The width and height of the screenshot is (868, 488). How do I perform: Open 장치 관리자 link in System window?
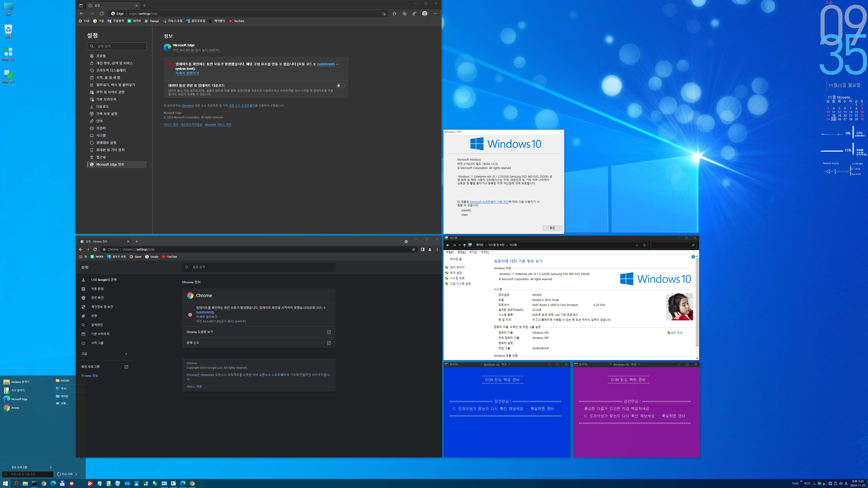click(457, 267)
